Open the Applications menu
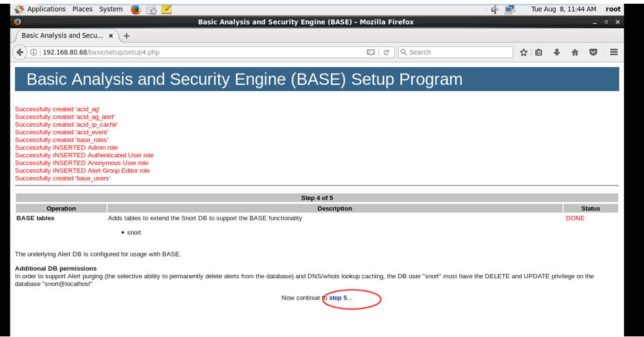 [x=46, y=9]
